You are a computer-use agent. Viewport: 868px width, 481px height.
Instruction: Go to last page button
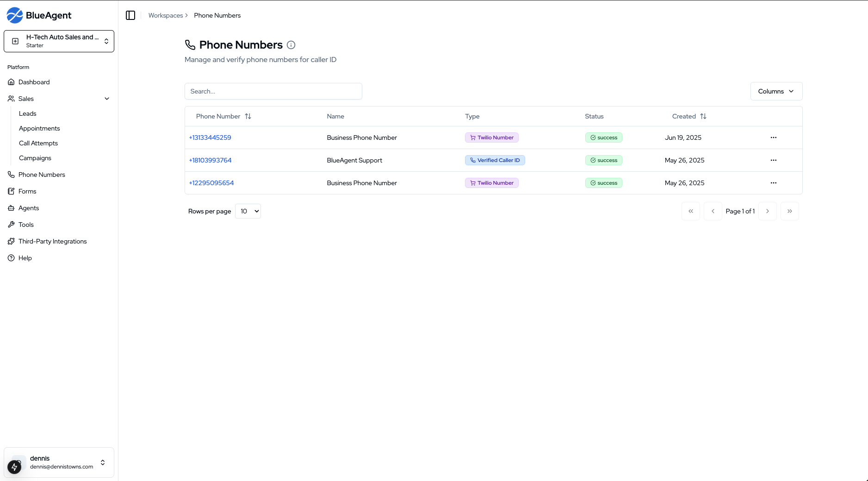coord(790,211)
